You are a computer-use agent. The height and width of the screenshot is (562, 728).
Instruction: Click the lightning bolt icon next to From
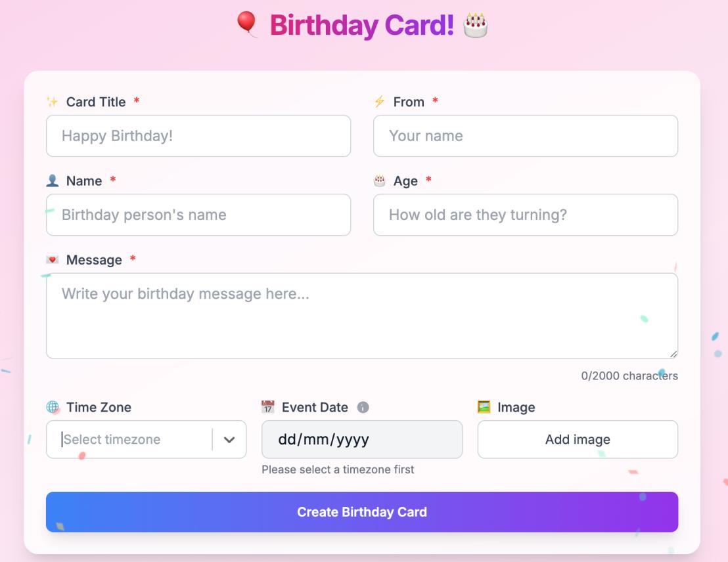point(381,102)
